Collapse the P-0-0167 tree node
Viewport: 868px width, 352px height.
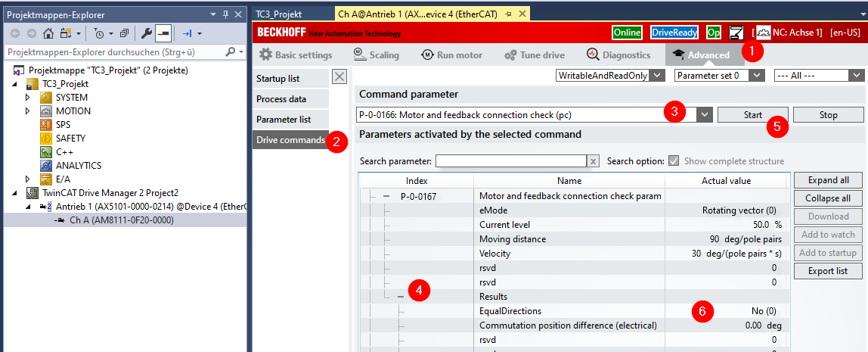pyautogui.click(x=386, y=196)
